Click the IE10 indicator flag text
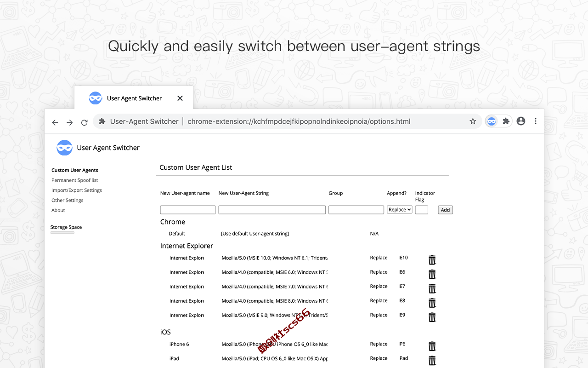The height and width of the screenshot is (368, 588). tap(403, 258)
